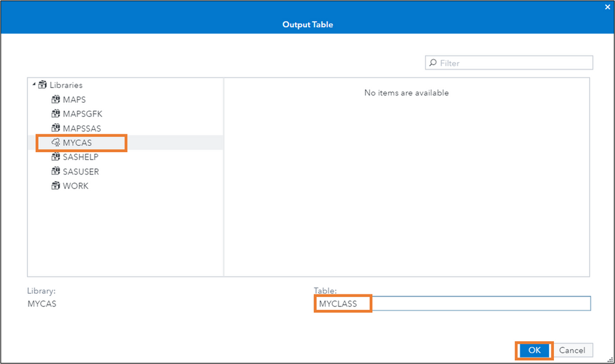This screenshot has height=364, width=615.
Task: Click the MAPSSAS library icon
Action: [55, 128]
